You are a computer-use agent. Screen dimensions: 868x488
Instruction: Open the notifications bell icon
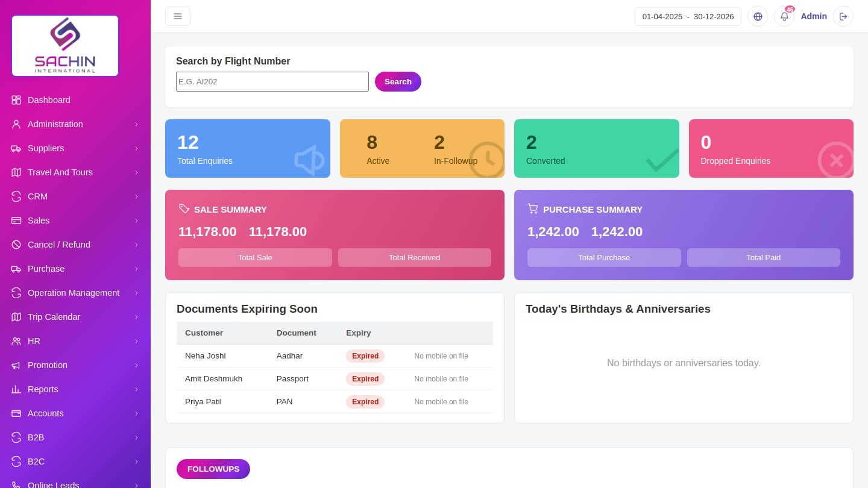784,16
